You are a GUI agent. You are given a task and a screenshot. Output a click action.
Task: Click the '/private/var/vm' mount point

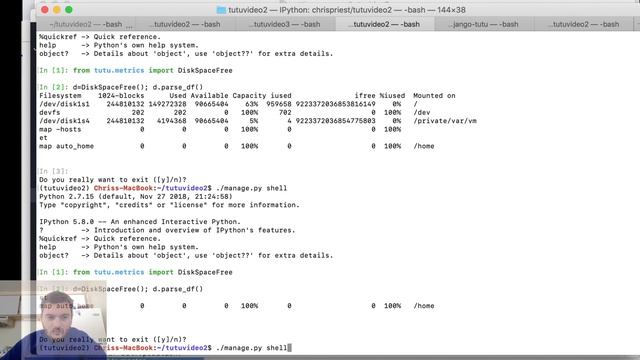click(x=445, y=121)
